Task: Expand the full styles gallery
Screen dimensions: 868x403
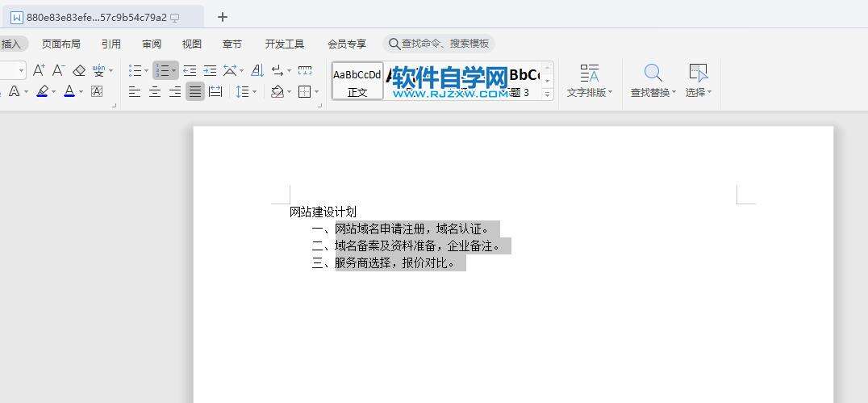Action: tap(548, 94)
